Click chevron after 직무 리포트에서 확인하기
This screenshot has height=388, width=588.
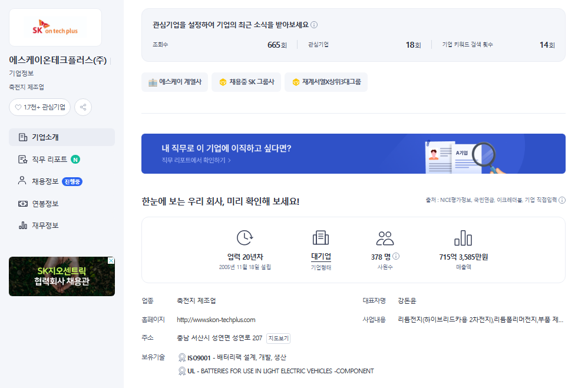click(230, 161)
